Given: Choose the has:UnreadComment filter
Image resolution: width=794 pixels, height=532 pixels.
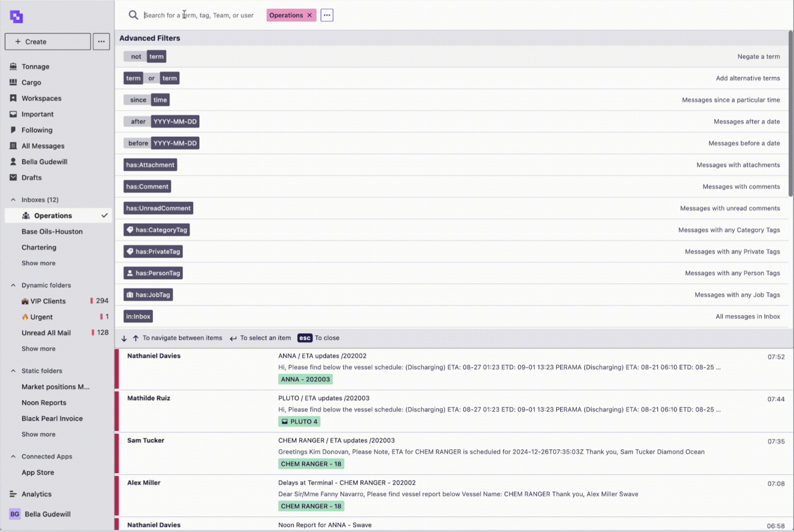Looking at the screenshot, I should click(158, 208).
